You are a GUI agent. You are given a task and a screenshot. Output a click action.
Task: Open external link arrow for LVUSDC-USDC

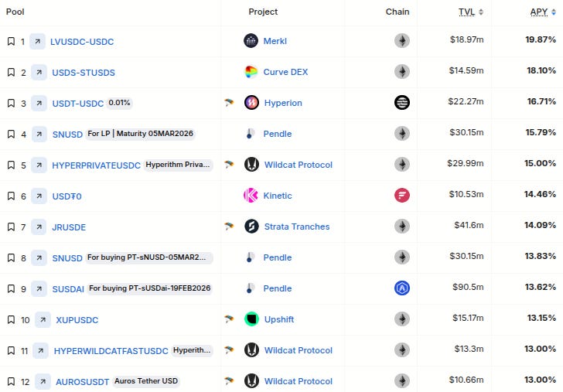pyautogui.click(x=37, y=41)
